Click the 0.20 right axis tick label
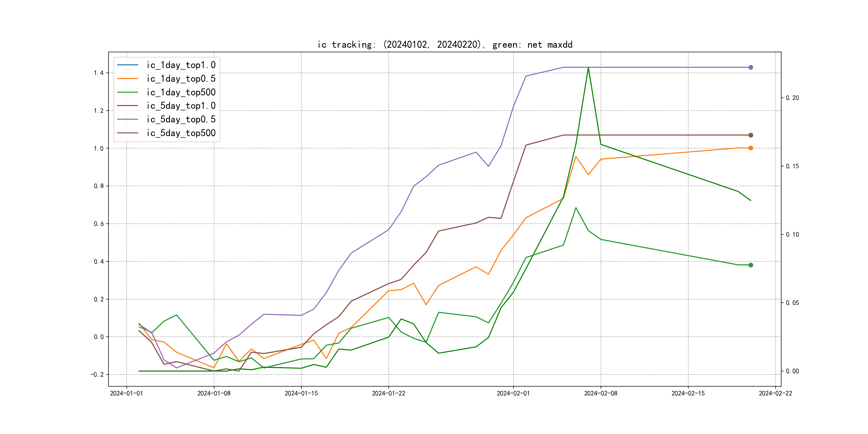This screenshot has width=868, height=434. (792, 98)
